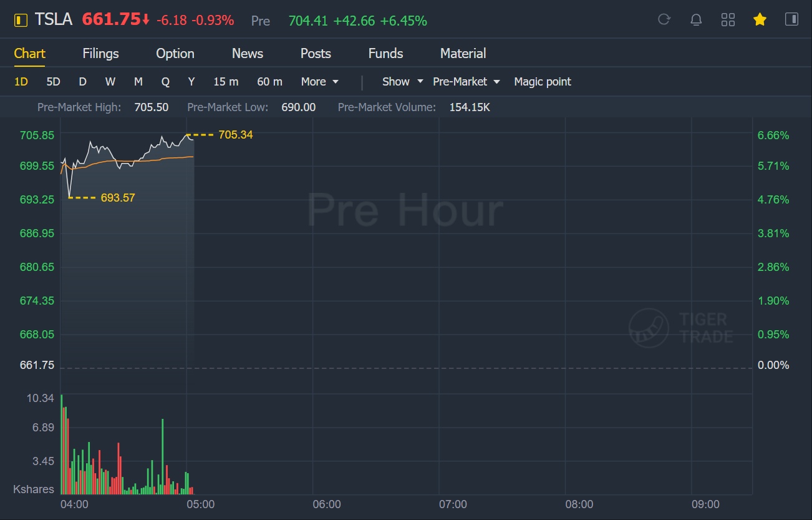Click the yellow stock type icon beside TSLA
The width and height of the screenshot is (812, 520).
[x=21, y=20]
